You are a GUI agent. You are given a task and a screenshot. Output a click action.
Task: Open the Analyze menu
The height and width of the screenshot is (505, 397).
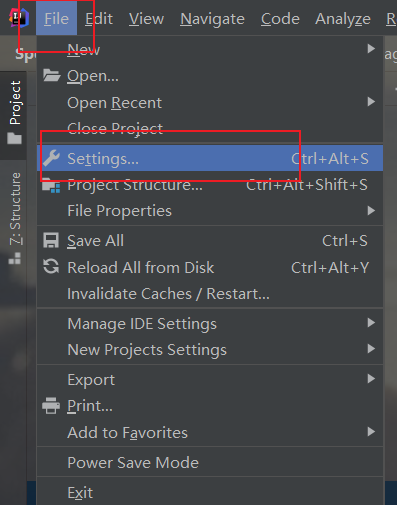[343, 19]
